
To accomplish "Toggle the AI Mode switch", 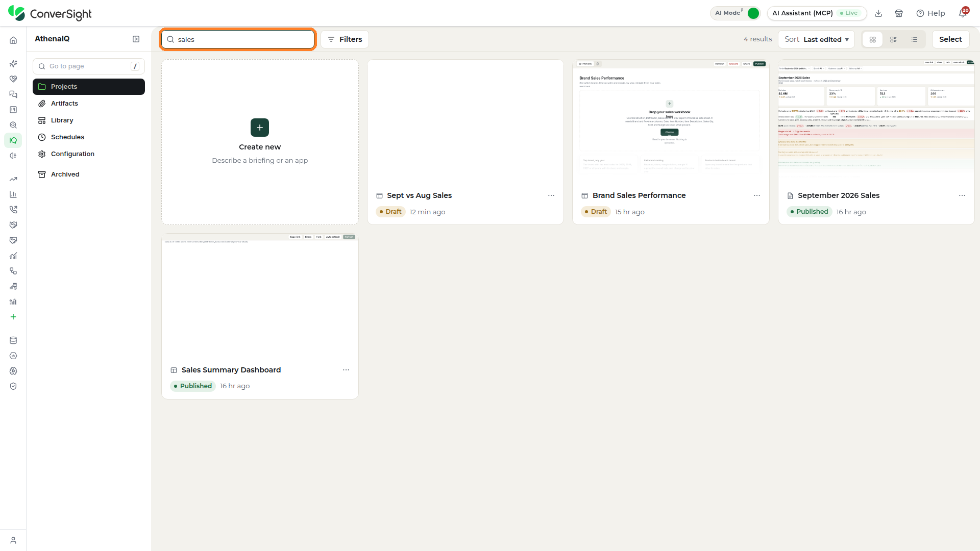I will pyautogui.click(x=753, y=13).
